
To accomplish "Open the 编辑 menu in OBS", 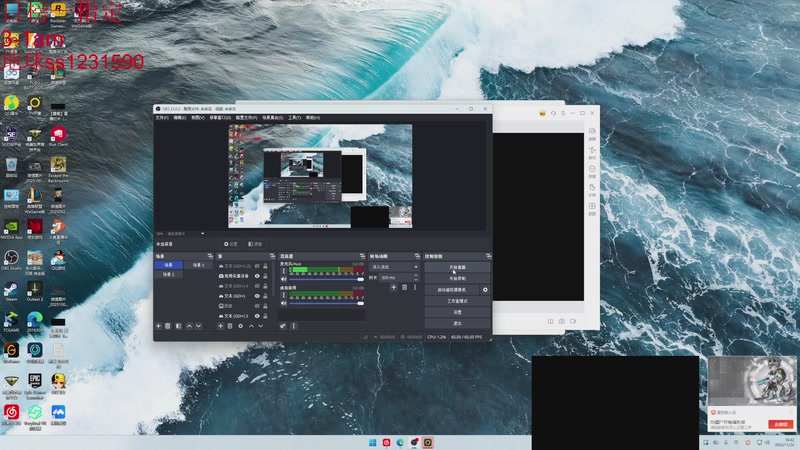I will [x=180, y=117].
